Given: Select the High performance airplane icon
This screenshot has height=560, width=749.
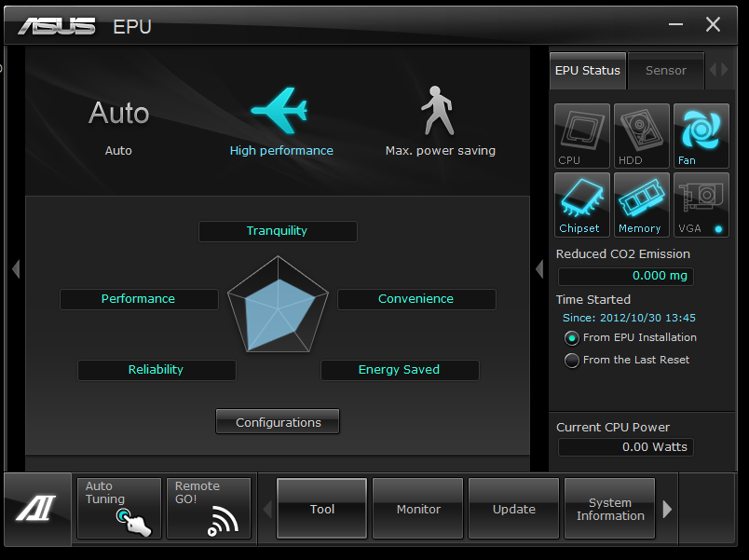Looking at the screenshot, I should coord(279,112).
